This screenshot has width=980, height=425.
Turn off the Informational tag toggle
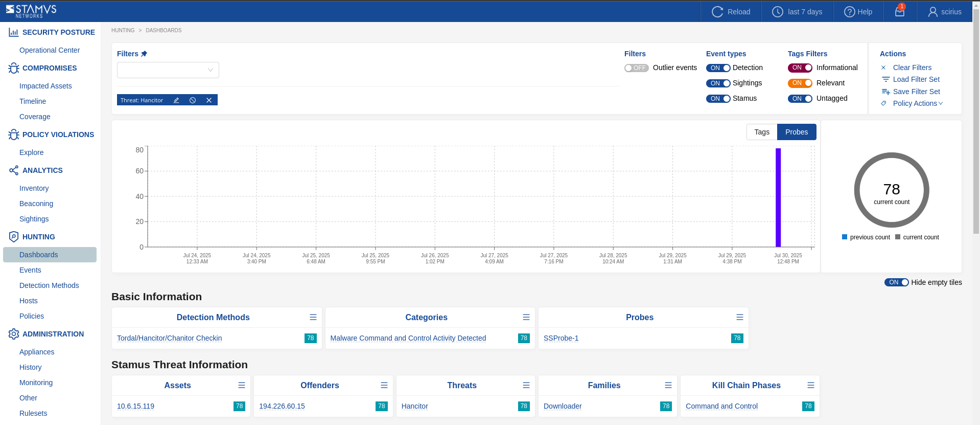click(x=800, y=68)
